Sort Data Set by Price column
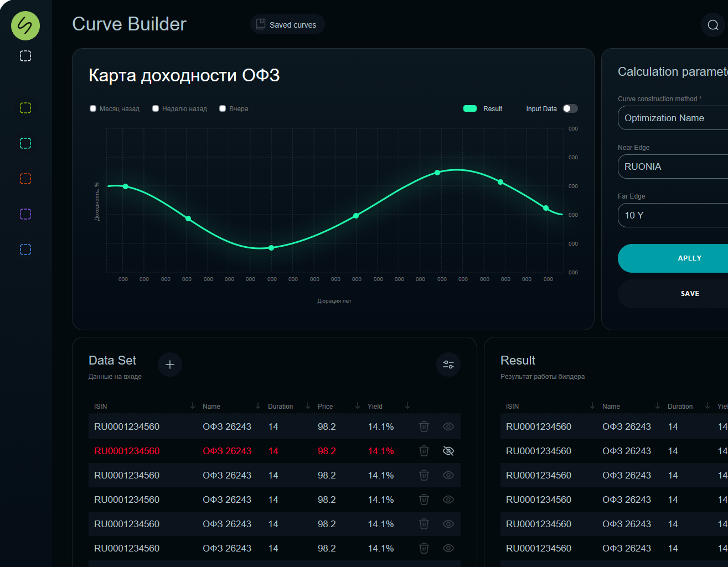Image resolution: width=728 pixels, height=567 pixels. [358, 406]
